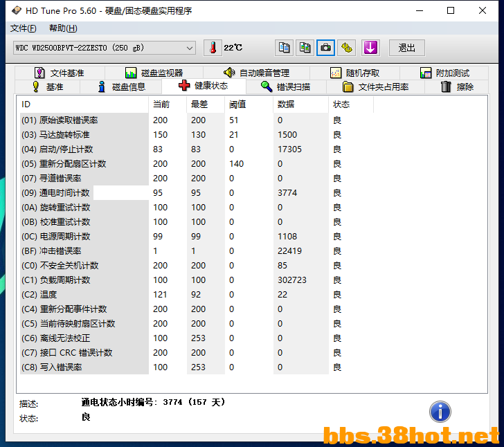The width and height of the screenshot is (504, 447).
Task: Click the threshold value 140
Action: [236, 163]
